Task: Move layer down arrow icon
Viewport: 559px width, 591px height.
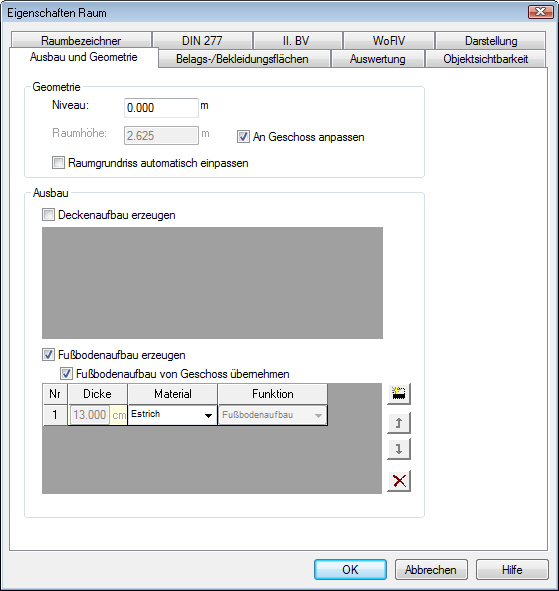Action: [399, 449]
